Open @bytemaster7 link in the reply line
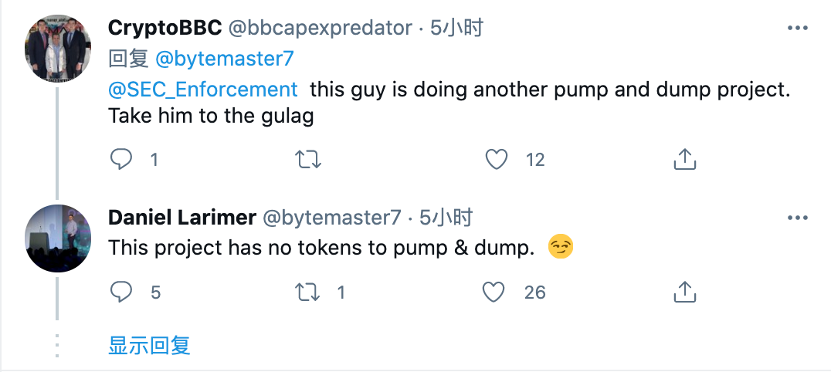The width and height of the screenshot is (832, 372). coord(224,59)
